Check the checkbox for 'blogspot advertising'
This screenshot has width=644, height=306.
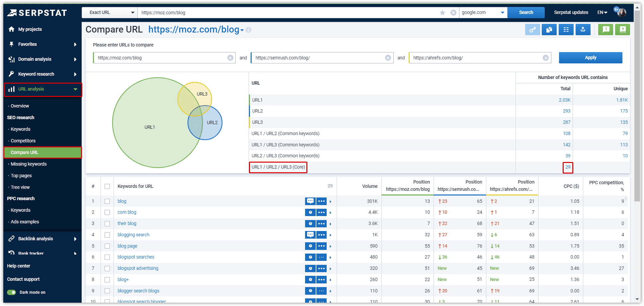(x=107, y=268)
